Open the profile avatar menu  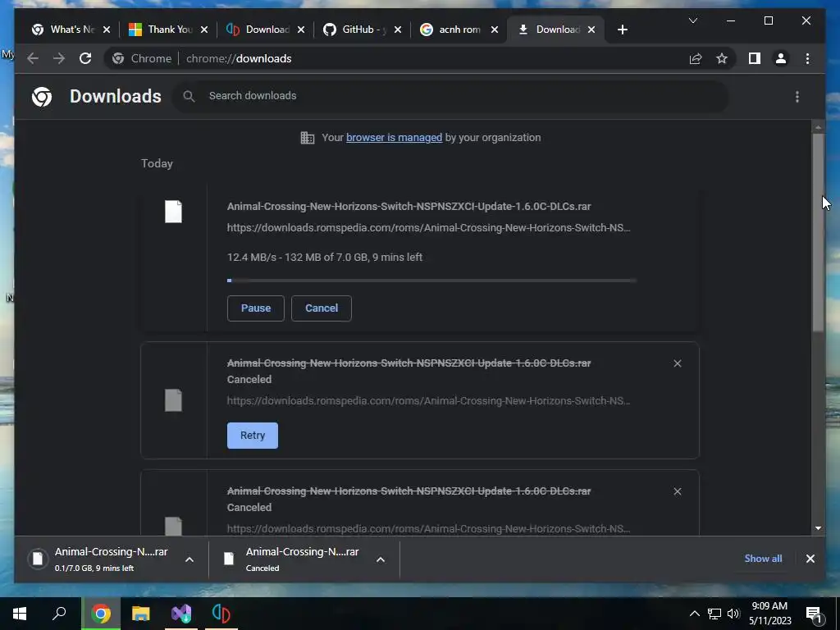click(x=781, y=58)
